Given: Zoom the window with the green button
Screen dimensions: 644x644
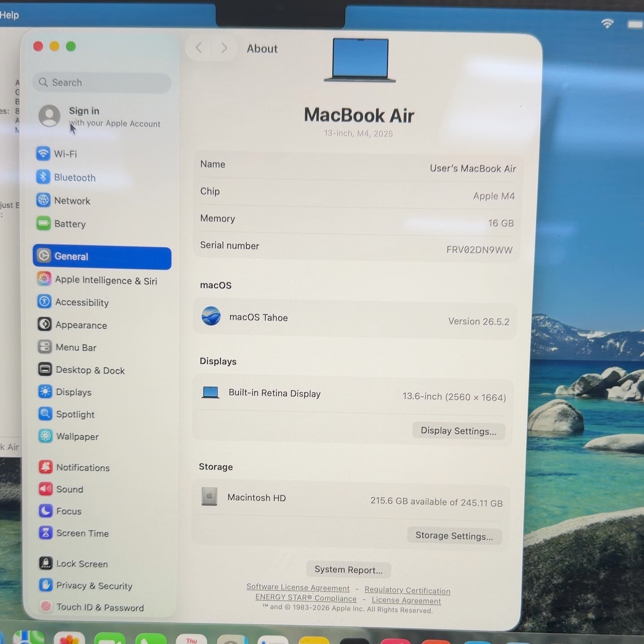Looking at the screenshot, I should [x=71, y=46].
